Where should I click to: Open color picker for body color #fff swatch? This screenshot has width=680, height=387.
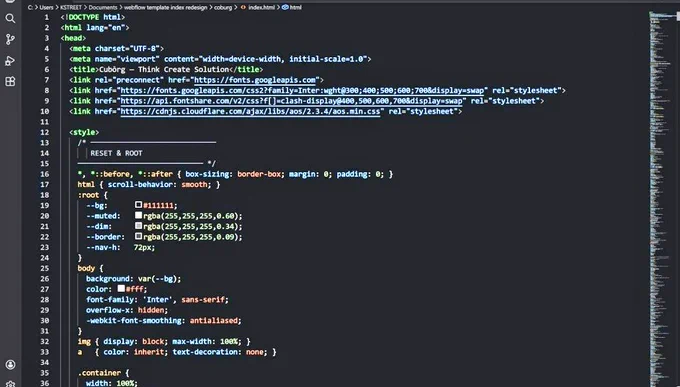click(121, 289)
